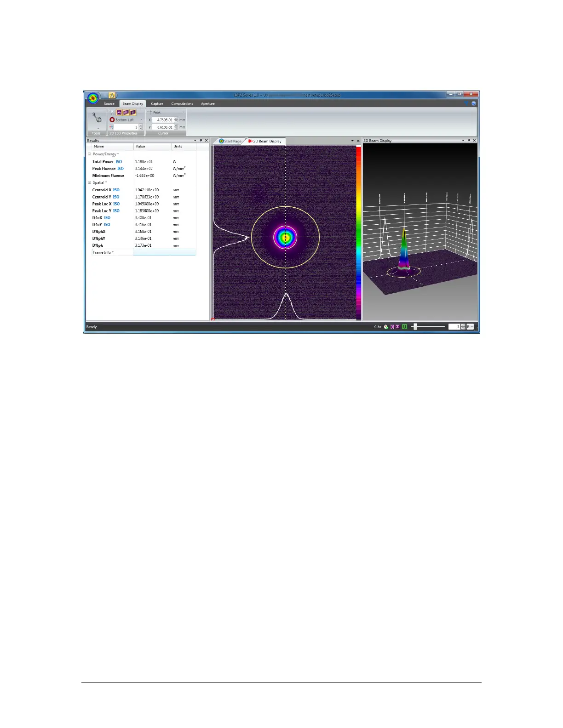Click the ISO link beside Peak Loc X

117,204
